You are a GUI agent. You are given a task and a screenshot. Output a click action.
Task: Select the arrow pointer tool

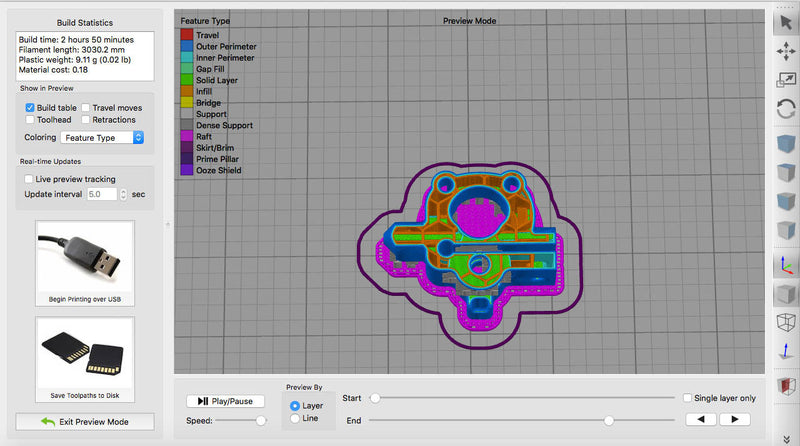(785, 22)
